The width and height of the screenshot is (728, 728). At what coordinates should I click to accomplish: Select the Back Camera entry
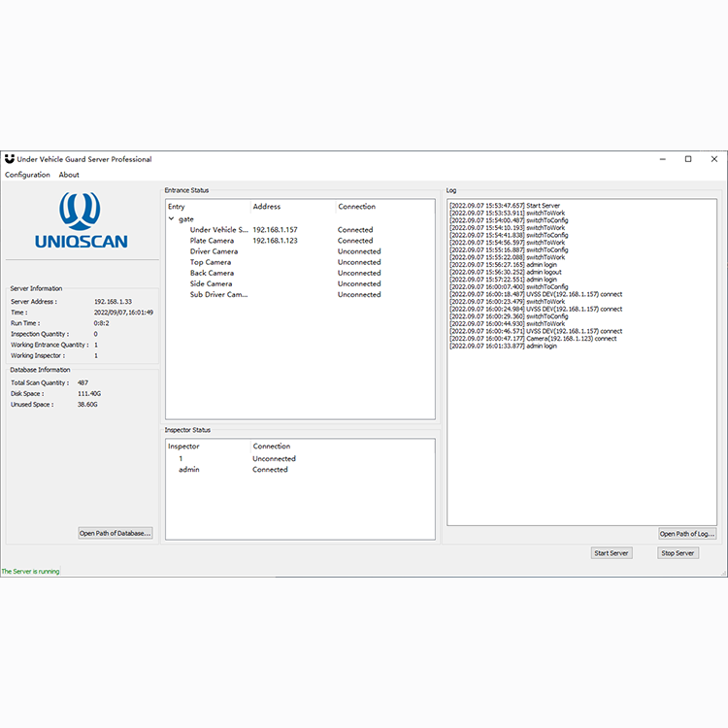click(212, 273)
